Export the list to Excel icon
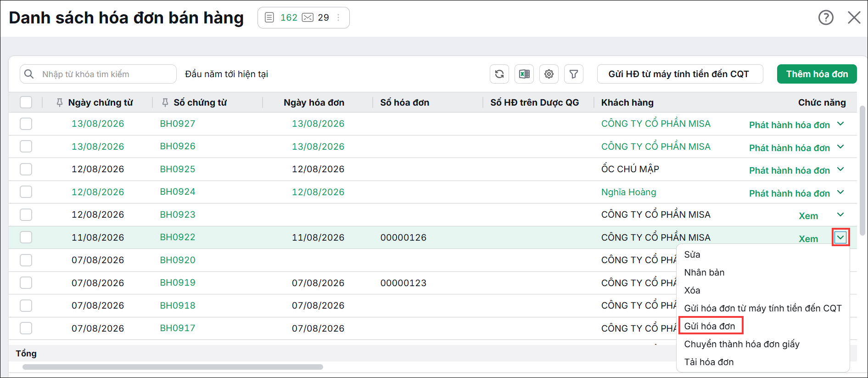 tap(524, 74)
